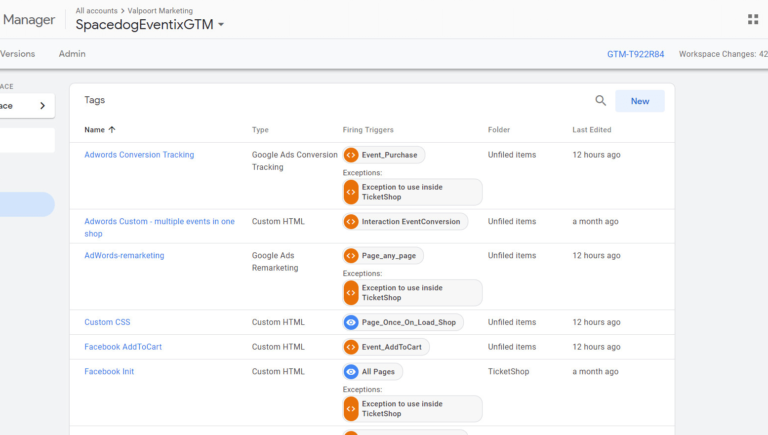Image resolution: width=768 pixels, height=435 pixels.
Task: Click the Interaction EventConversion trigger icon
Action: (351, 222)
